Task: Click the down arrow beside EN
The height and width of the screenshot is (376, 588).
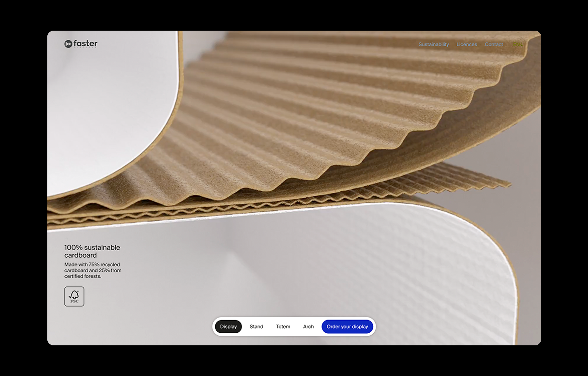Action: click(522, 45)
